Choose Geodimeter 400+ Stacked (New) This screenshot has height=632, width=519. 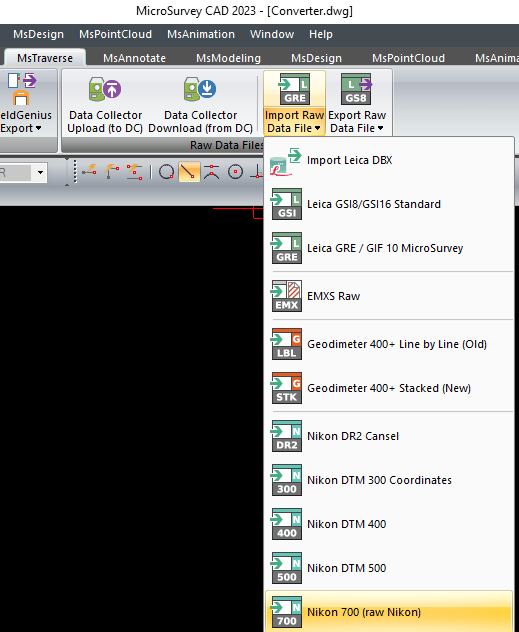click(389, 388)
